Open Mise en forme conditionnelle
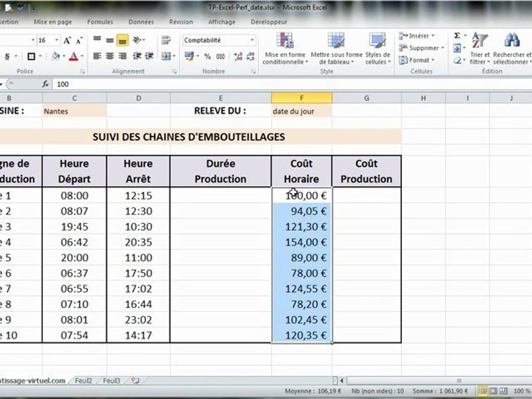 point(285,49)
